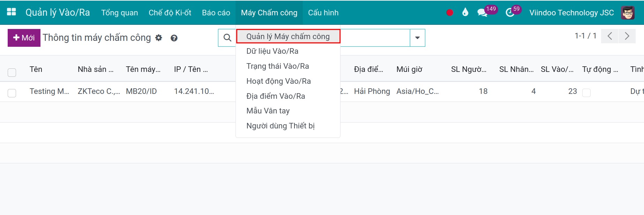Click the user count value 18

pos(483,91)
